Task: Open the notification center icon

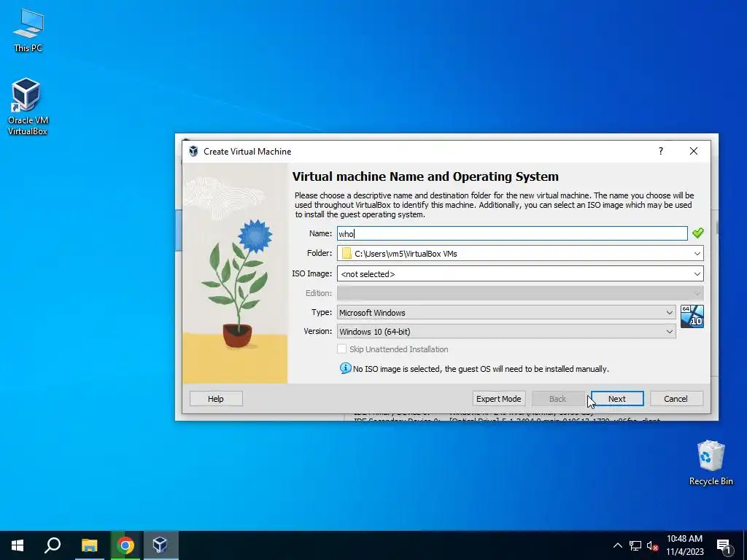Action: pyautogui.click(x=724, y=546)
